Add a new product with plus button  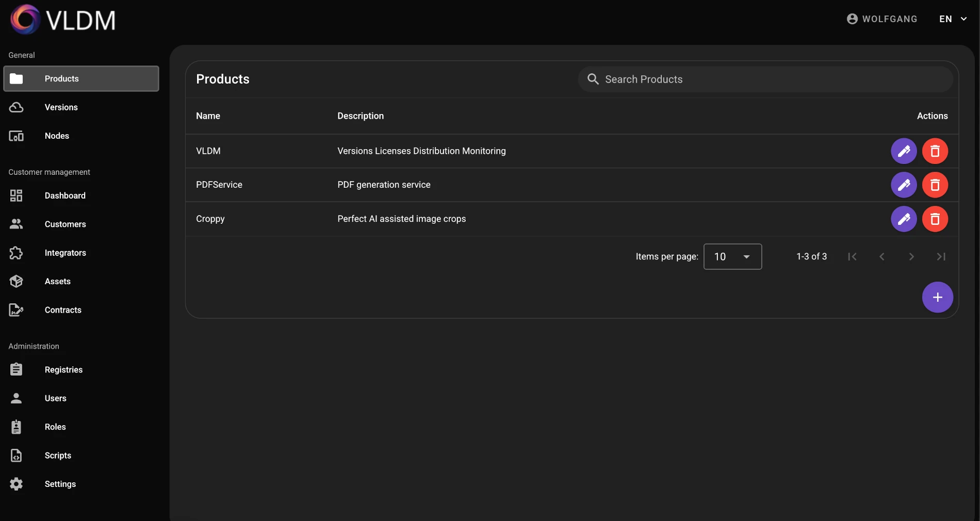click(x=937, y=297)
